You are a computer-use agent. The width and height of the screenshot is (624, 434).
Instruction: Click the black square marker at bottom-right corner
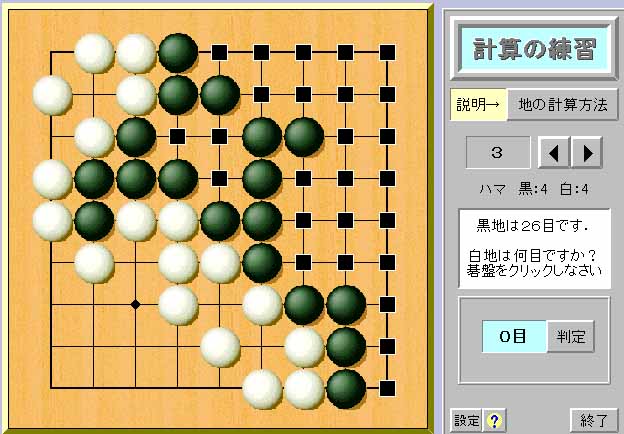[x=387, y=388]
